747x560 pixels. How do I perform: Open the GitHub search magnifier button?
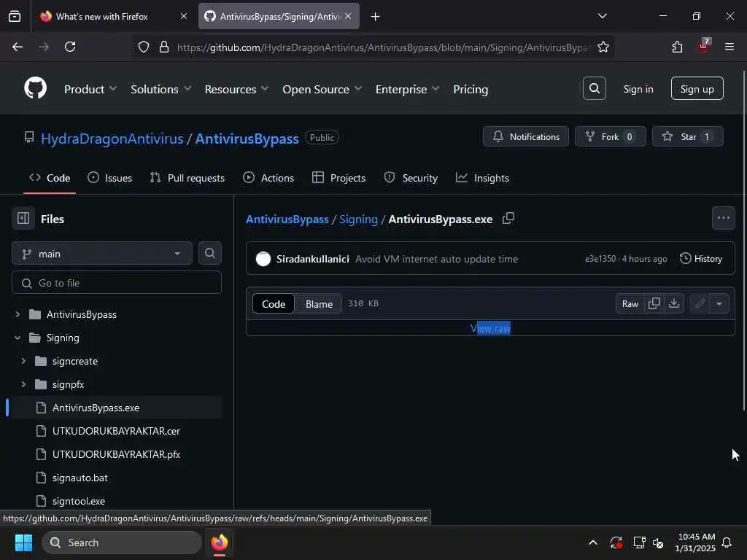tap(594, 88)
